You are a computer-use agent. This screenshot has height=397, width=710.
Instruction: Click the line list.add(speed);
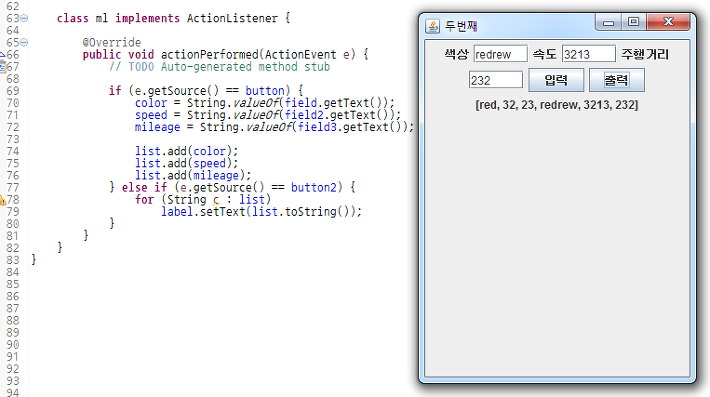pyautogui.click(x=186, y=163)
